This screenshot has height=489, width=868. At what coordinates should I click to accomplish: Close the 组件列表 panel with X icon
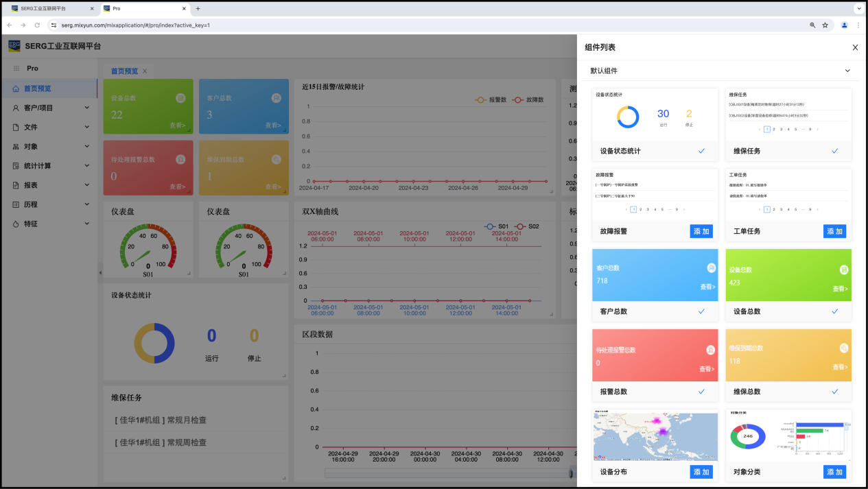[x=855, y=47]
